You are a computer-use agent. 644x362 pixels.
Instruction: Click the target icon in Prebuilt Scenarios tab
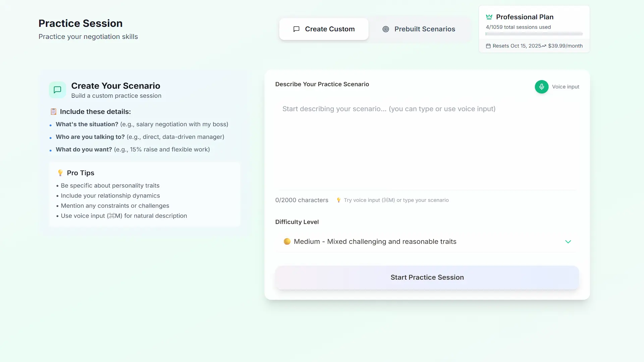click(386, 29)
